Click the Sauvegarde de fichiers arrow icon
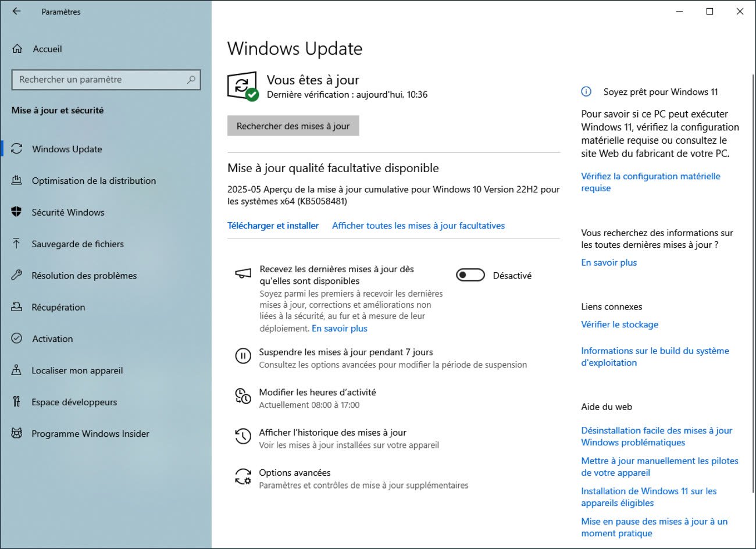Screen dimensions: 756x549 click(17, 244)
